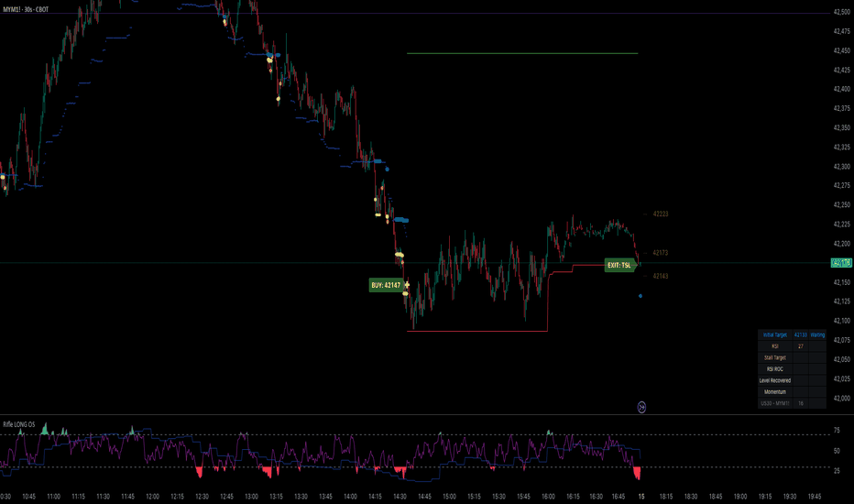Screen dimensions: 854x504
Task: Click the Level Recovered row
Action: [x=792, y=381]
